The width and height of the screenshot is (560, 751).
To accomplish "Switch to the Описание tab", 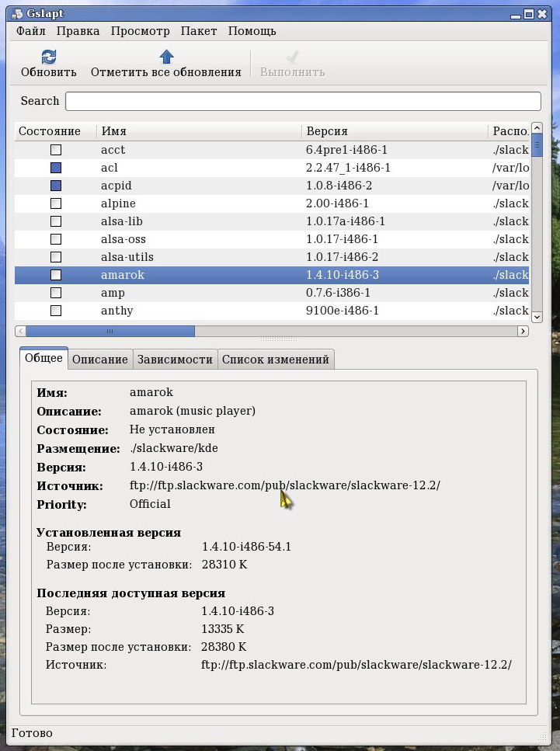I will tap(100, 360).
